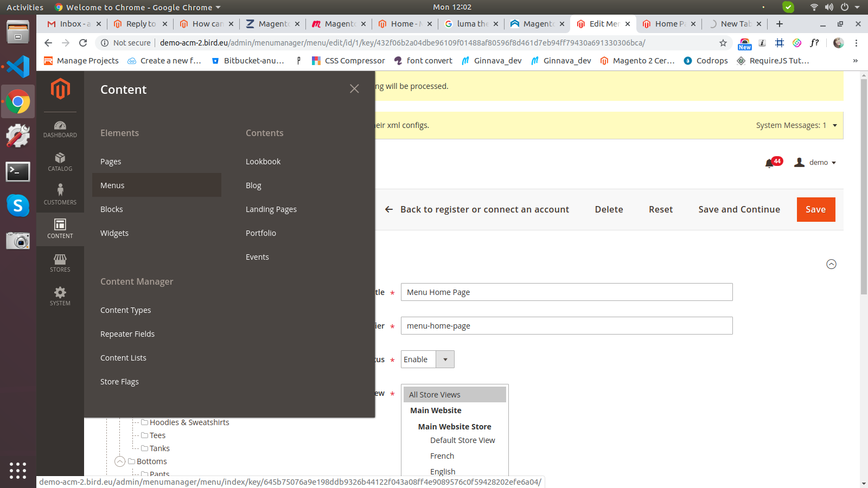Reload the page using the refresh icon
868x488 pixels.
(x=83, y=43)
